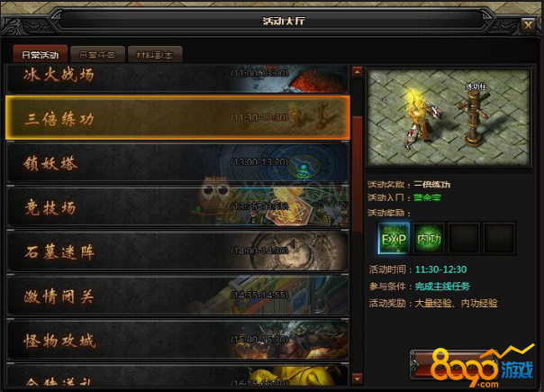The height and width of the screenshot is (392, 544).
Task: Click the 内功 reward icon
Action: click(x=429, y=239)
